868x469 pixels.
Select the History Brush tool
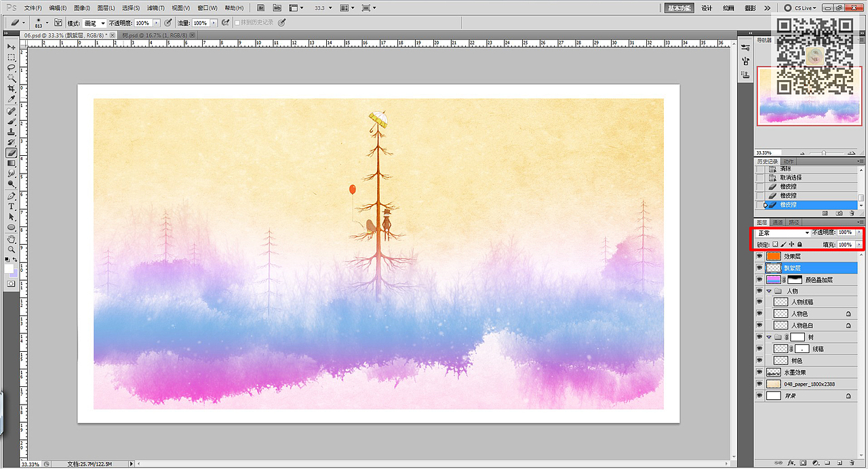pos(12,142)
